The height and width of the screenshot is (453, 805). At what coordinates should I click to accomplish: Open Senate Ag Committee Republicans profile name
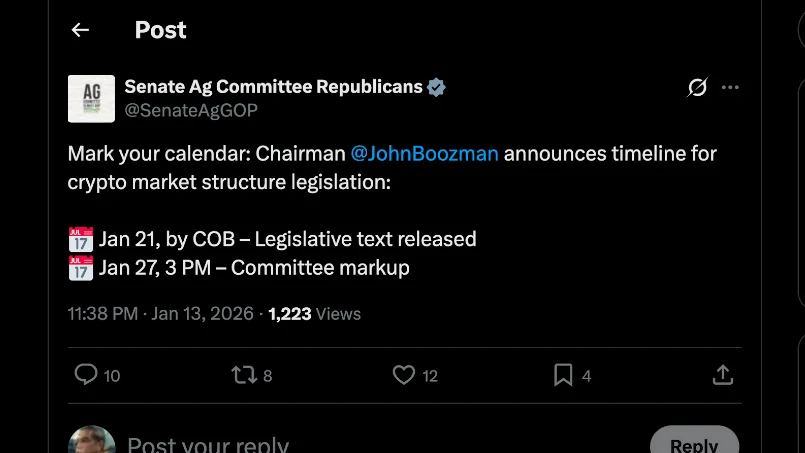273,87
